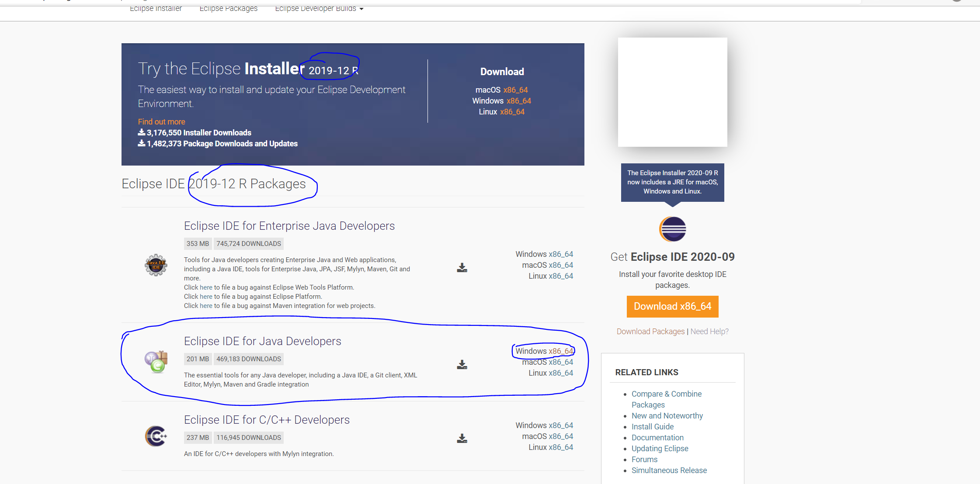Select macOS x86_64 for Enterprise Java package
Screen dimensions: 980x484
pos(561,265)
